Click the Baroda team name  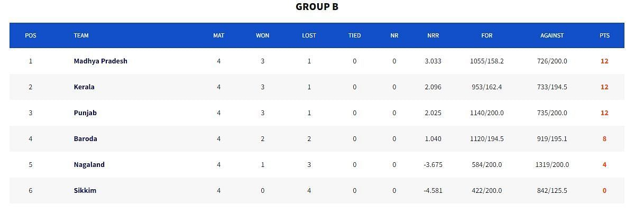[85, 138]
